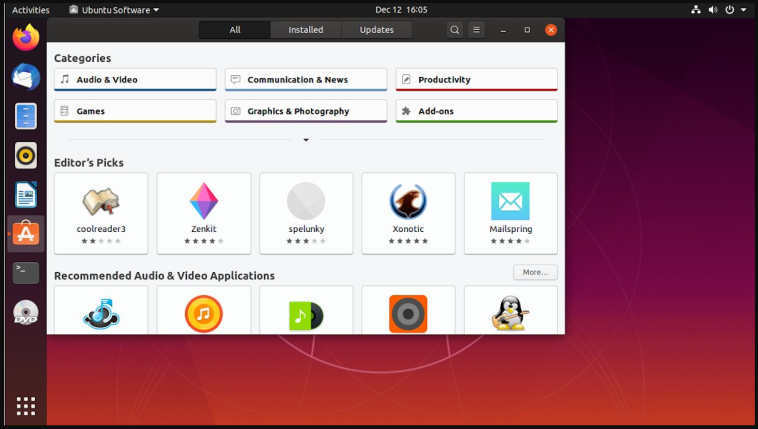The height and width of the screenshot is (429, 758).
Task: Click the Show Applications grid icon
Action: pyautogui.click(x=26, y=405)
